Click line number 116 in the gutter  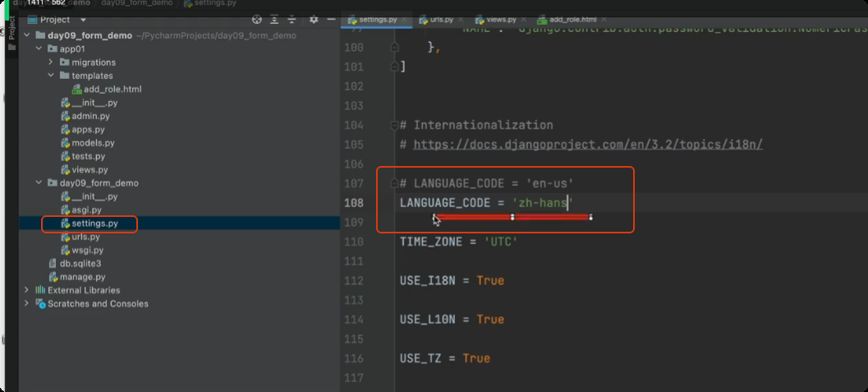click(x=353, y=358)
